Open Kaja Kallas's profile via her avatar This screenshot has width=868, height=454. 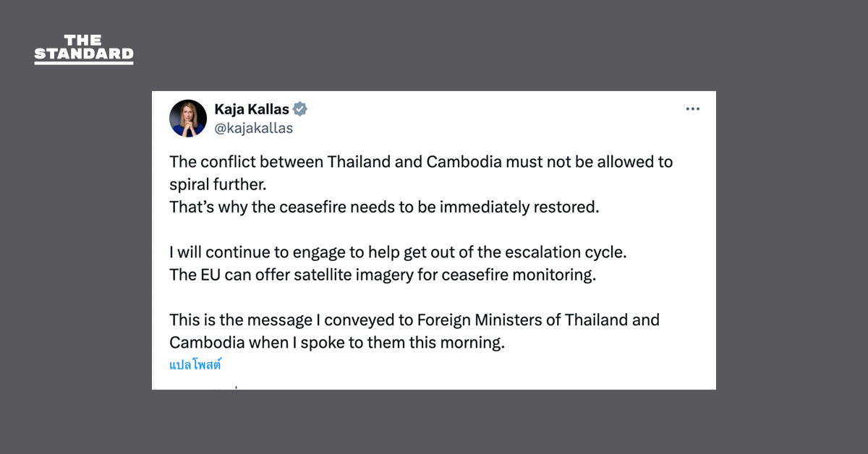click(x=188, y=118)
